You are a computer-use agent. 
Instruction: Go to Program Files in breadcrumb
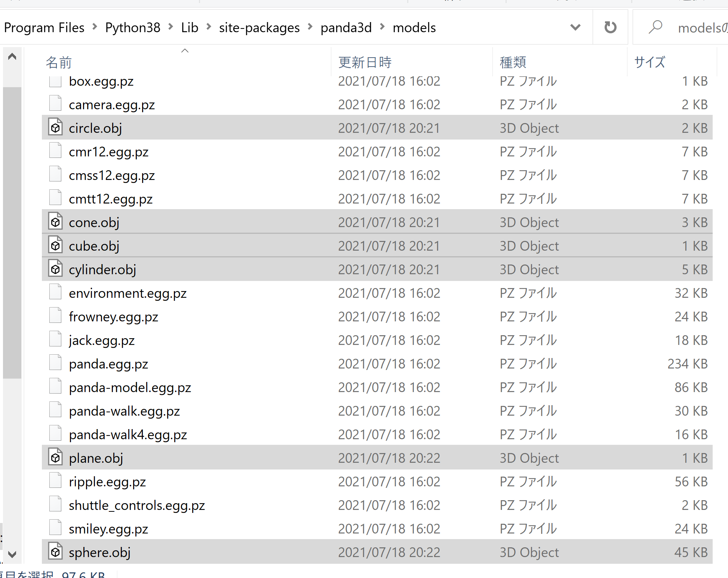(x=44, y=28)
